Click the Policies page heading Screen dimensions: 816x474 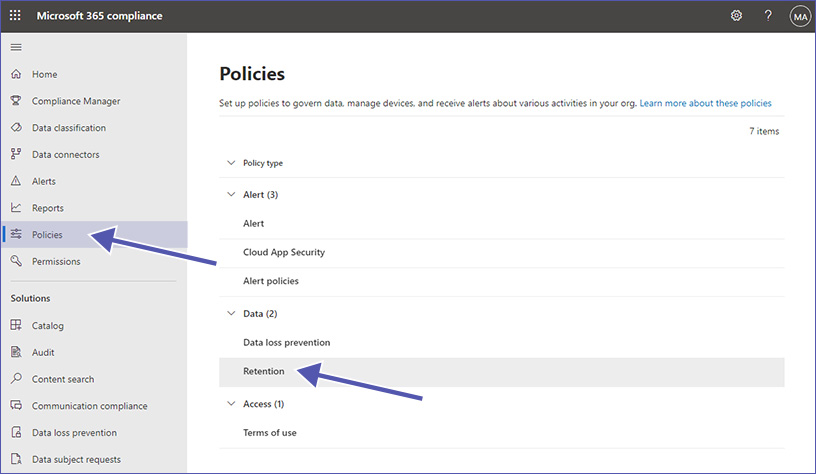pos(252,74)
